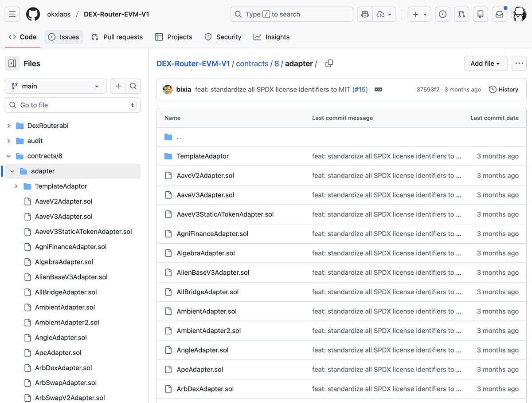Click the search files magnifier icon

click(x=133, y=86)
